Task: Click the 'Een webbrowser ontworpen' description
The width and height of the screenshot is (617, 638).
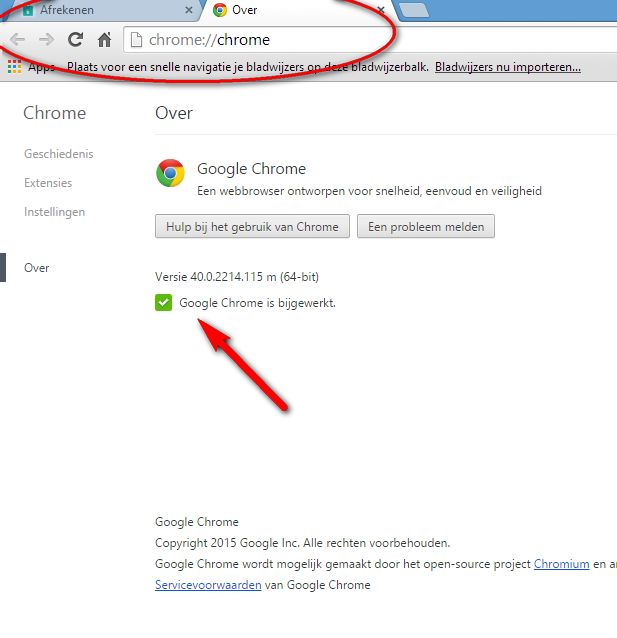Action: tap(369, 191)
